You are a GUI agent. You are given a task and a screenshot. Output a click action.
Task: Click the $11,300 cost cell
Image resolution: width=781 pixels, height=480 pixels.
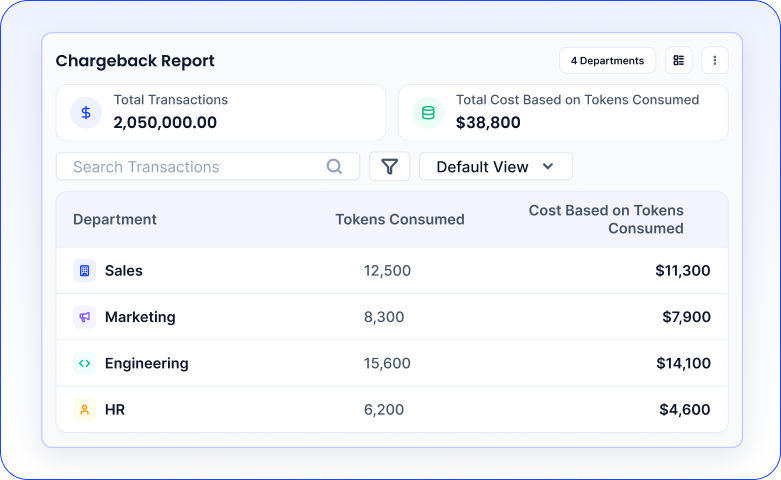click(x=682, y=270)
